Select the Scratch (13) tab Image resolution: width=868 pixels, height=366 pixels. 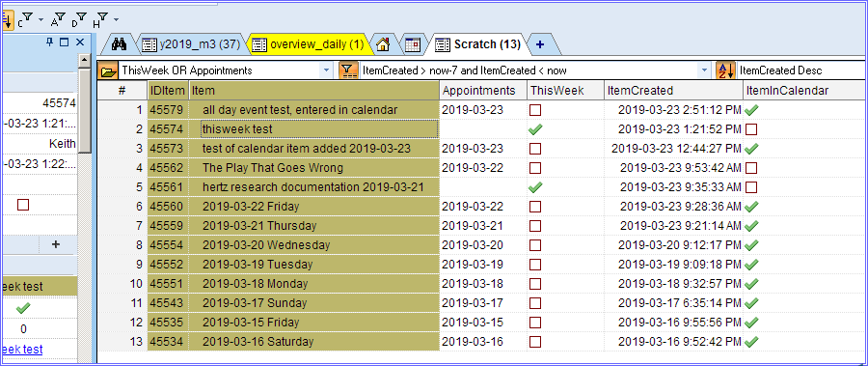(x=478, y=44)
